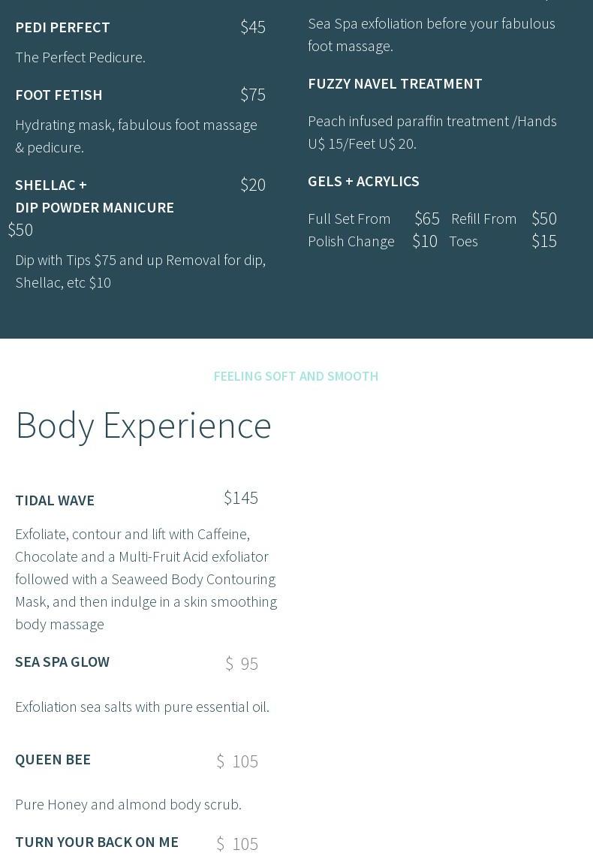The height and width of the screenshot is (868, 593).
Task: Click the Body Experience section heading
Action: click(143, 425)
